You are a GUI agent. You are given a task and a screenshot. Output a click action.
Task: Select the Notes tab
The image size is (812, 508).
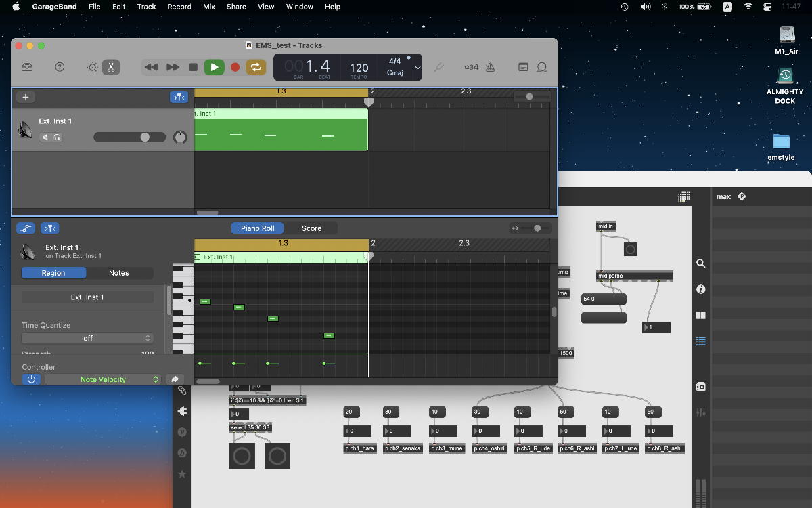(x=119, y=273)
